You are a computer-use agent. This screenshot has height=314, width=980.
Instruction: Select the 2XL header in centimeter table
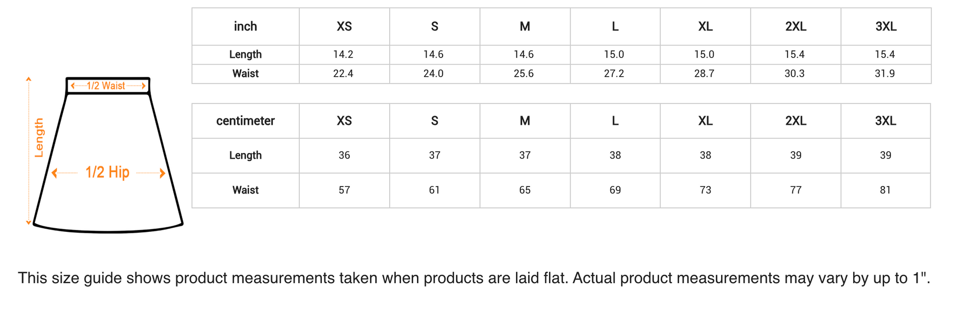tap(796, 121)
